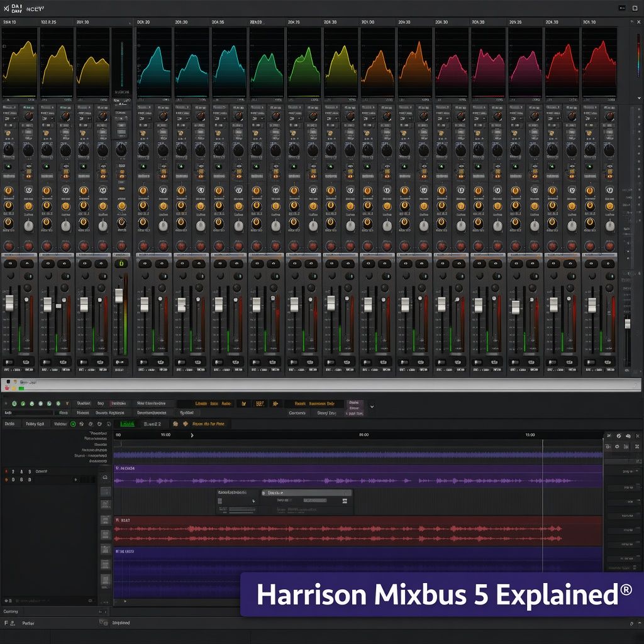Click the second label in the bottom status bar
Image resolution: width=644 pixels, height=644 pixels.
[x=121, y=623]
